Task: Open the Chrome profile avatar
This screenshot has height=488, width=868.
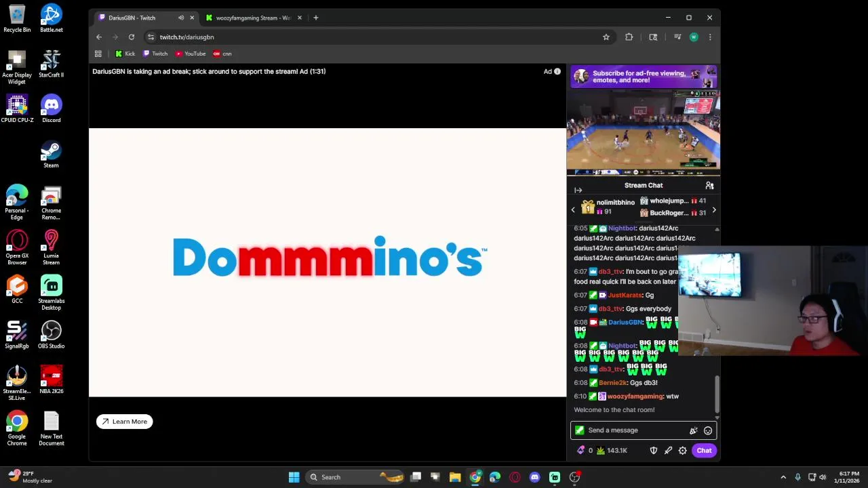Action: click(x=694, y=37)
